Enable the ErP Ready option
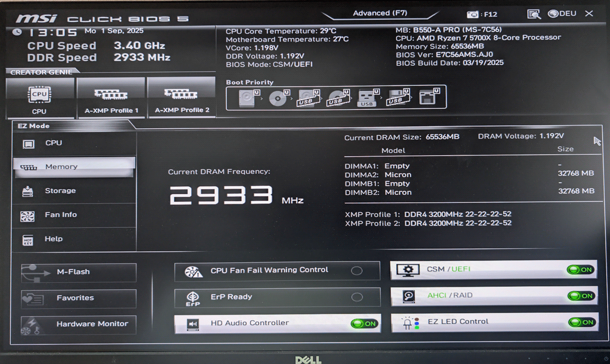610x364 pixels. tap(357, 297)
